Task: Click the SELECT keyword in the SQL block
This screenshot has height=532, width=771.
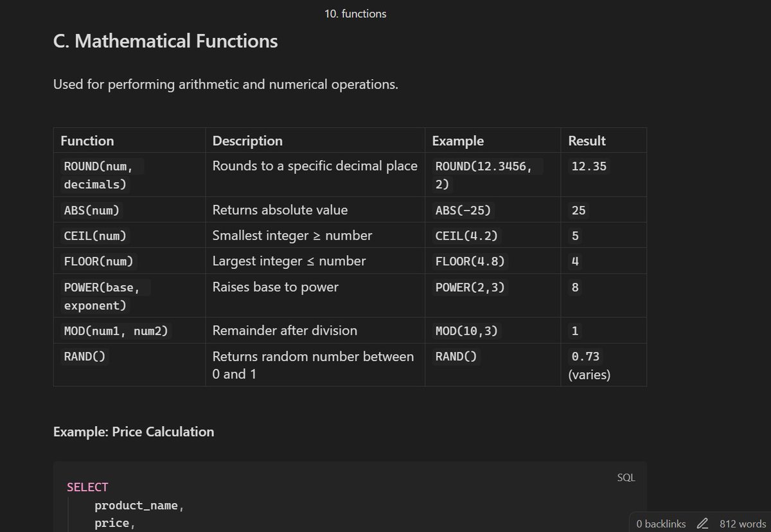Action: coord(87,486)
